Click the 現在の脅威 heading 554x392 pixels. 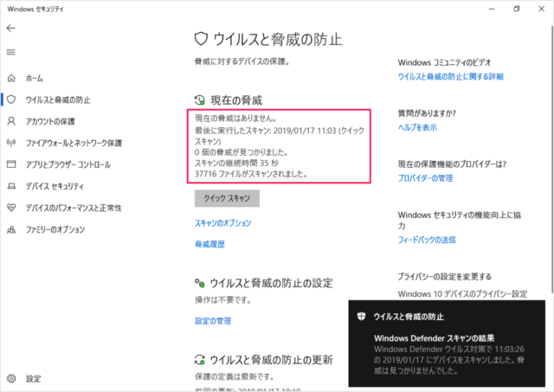click(236, 100)
